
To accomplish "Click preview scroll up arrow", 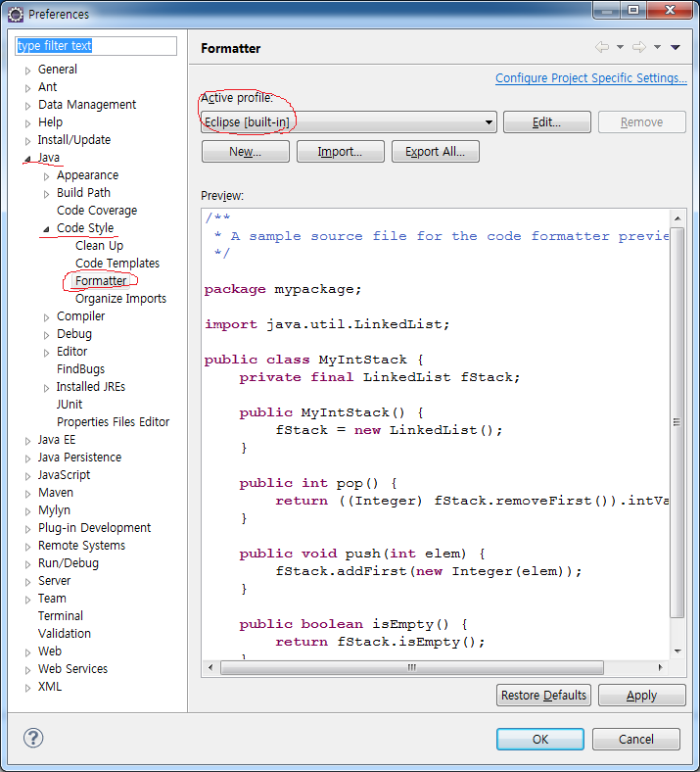I will coord(677,218).
